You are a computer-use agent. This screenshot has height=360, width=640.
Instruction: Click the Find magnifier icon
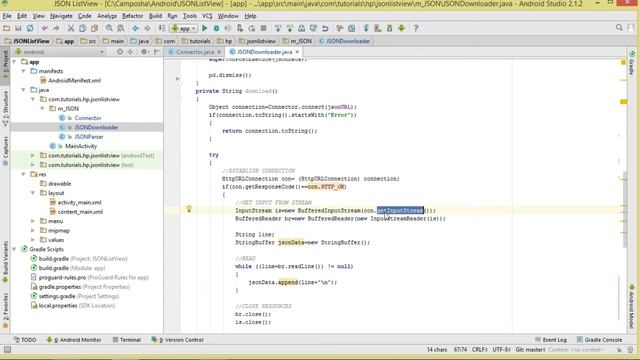coord(109,28)
